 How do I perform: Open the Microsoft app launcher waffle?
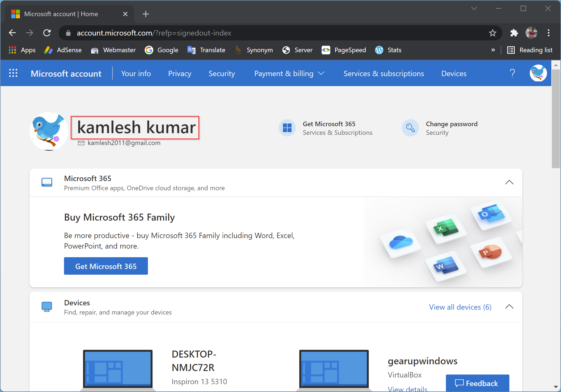tap(13, 73)
